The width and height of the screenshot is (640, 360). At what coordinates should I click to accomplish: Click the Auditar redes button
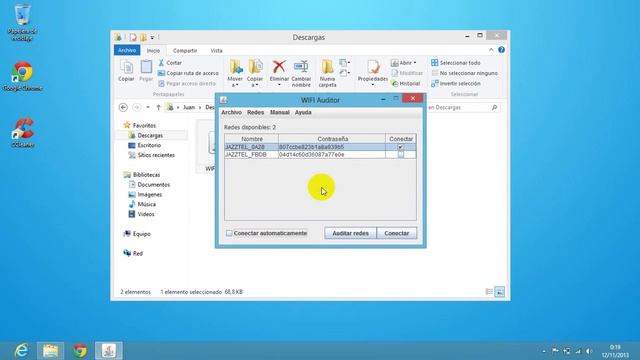click(350, 233)
